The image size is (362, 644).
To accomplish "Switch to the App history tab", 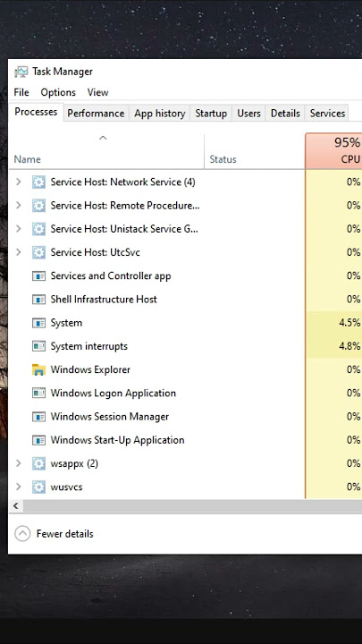I will [160, 114].
